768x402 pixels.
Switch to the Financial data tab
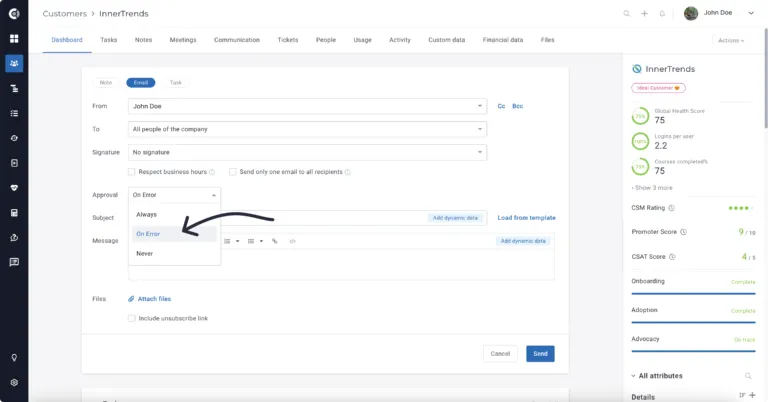pyautogui.click(x=503, y=40)
